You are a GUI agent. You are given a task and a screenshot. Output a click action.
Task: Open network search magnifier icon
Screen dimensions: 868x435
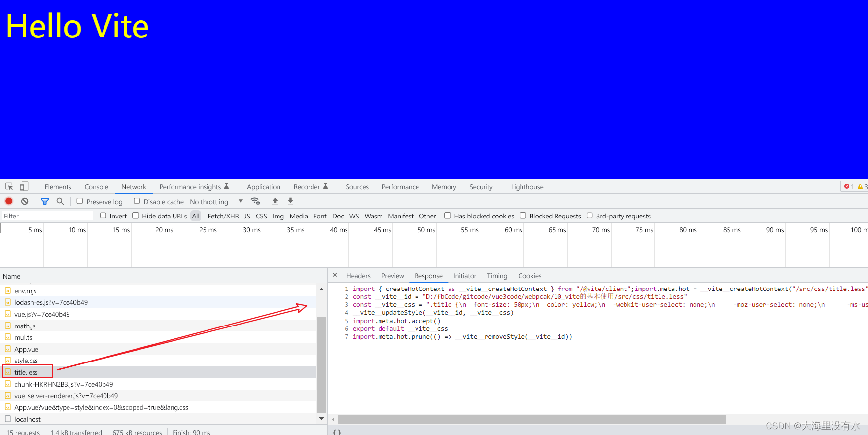coord(60,201)
